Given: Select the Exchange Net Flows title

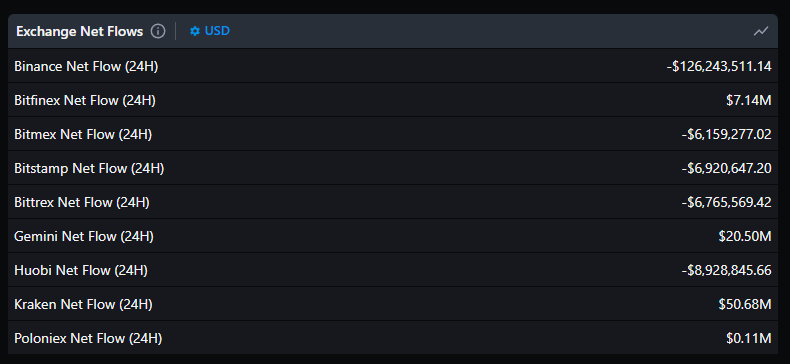Looking at the screenshot, I should 80,31.
